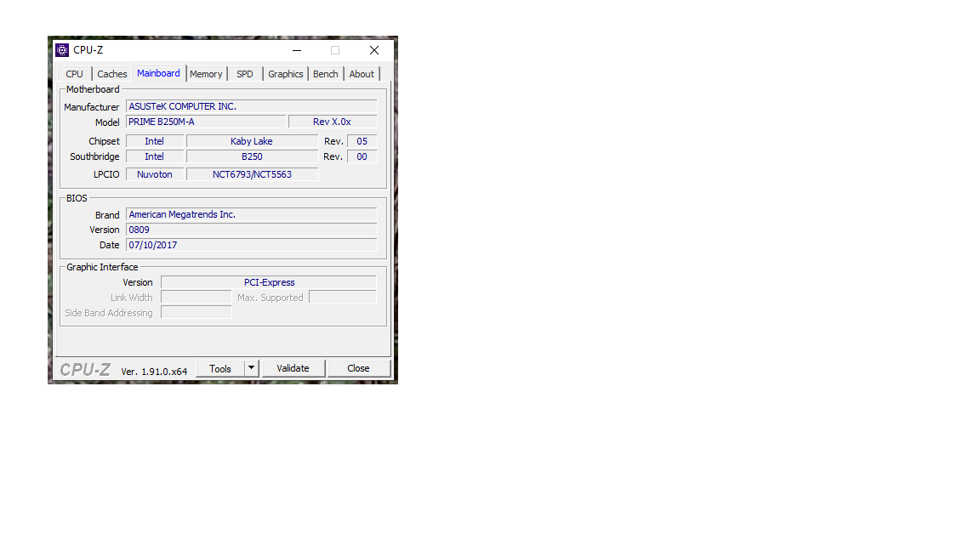The image size is (980, 551).
Task: Click the Side Band Addressing field
Action: coord(197,312)
